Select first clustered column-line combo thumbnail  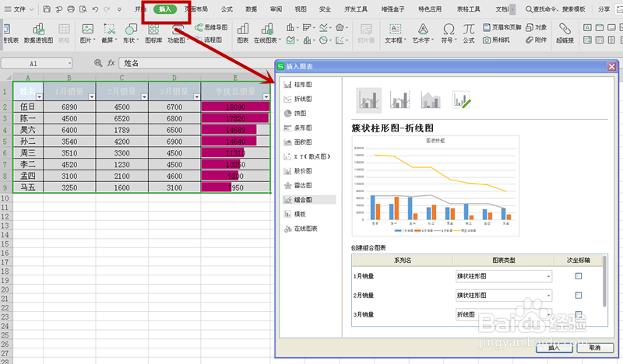368,100
